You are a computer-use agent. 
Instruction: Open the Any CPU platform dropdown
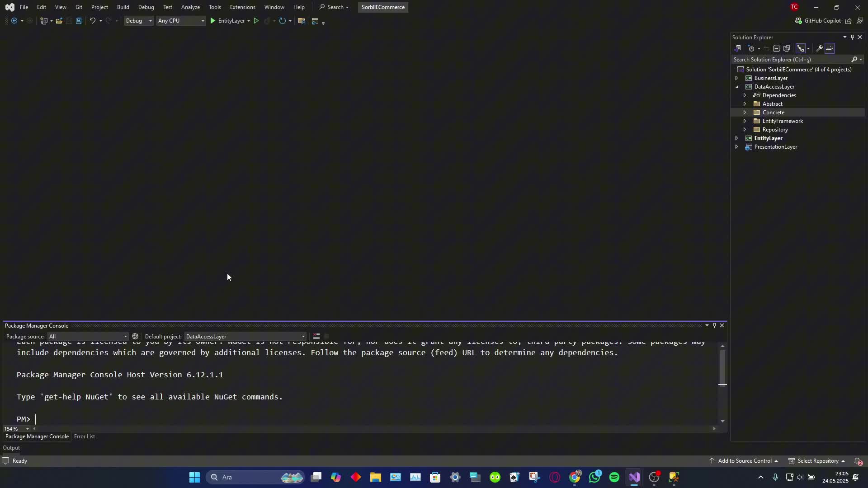[x=181, y=21]
